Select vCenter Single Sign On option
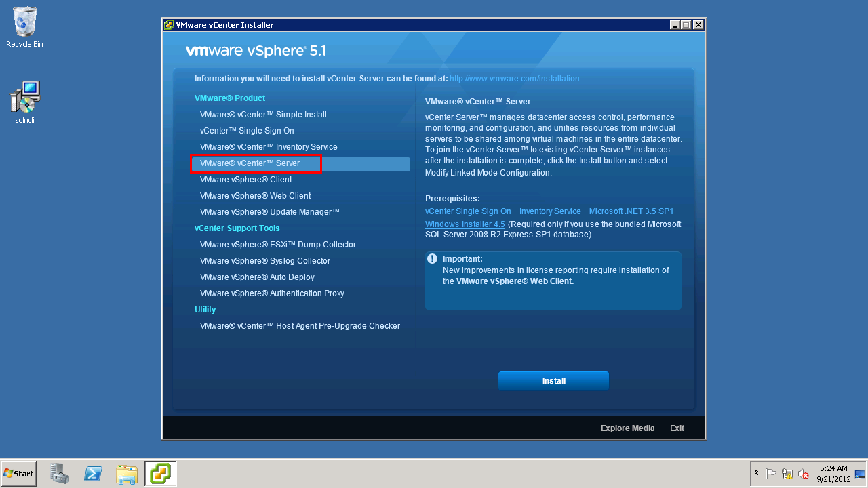 247,131
